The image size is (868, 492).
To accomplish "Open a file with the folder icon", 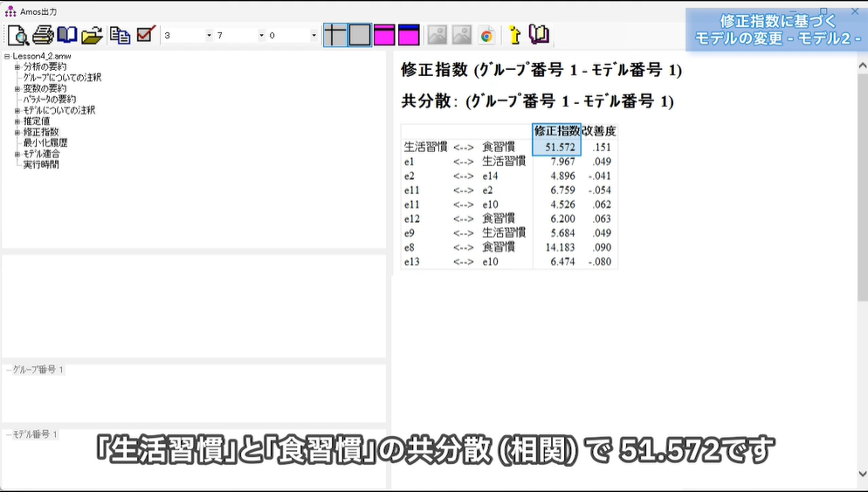I will point(92,36).
